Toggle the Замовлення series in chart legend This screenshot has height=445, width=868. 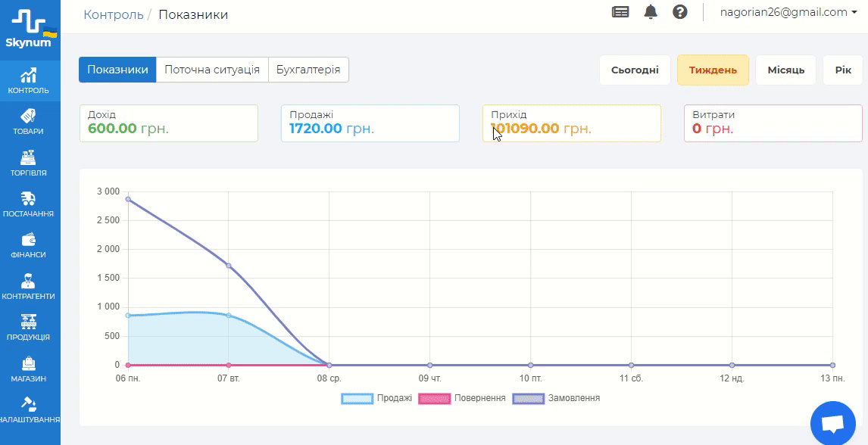click(x=557, y=398)
